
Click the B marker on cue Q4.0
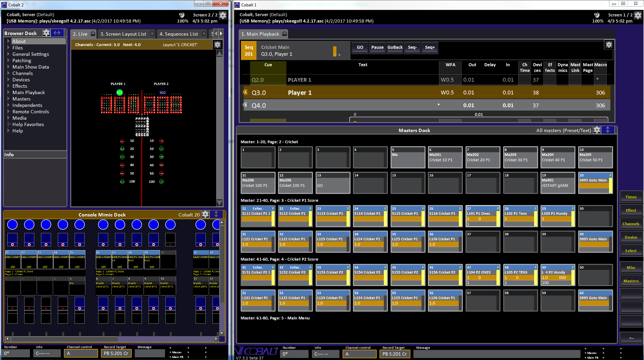pos(245,105)
